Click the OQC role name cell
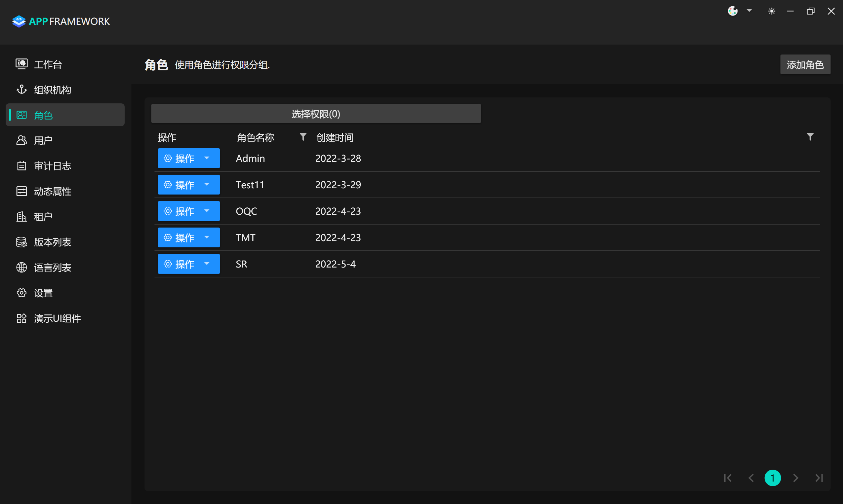 coord(246,211)
